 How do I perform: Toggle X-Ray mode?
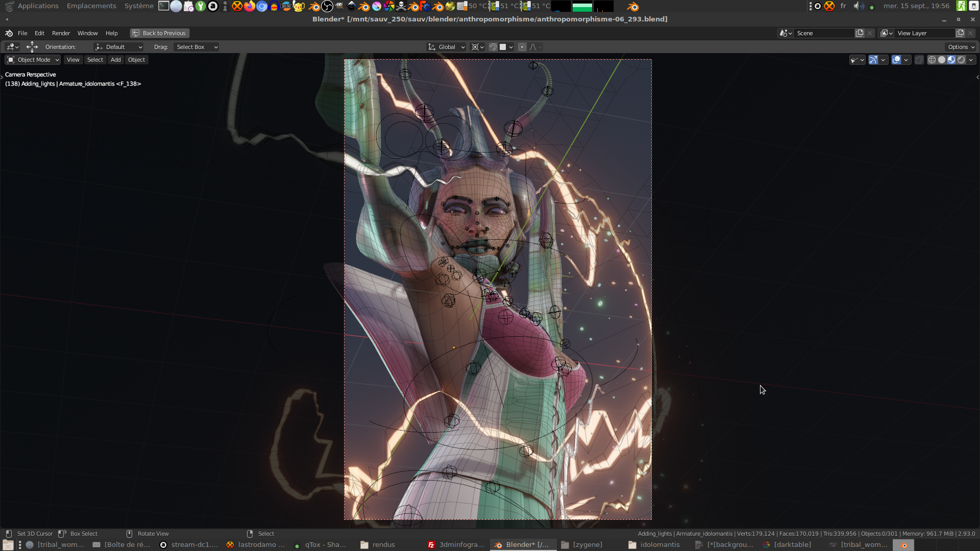pyautogui.click(x=919, y=60)
